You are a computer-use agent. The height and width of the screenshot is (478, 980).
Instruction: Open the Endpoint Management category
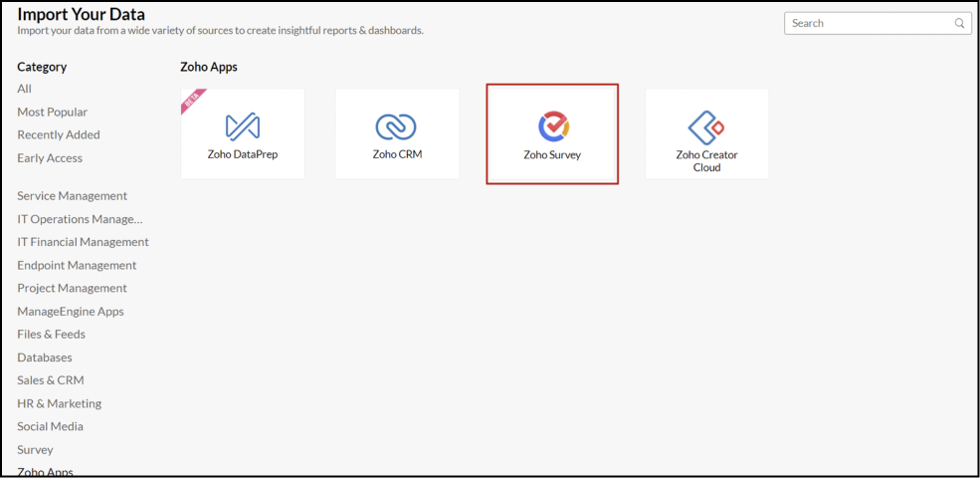(77, 265)
